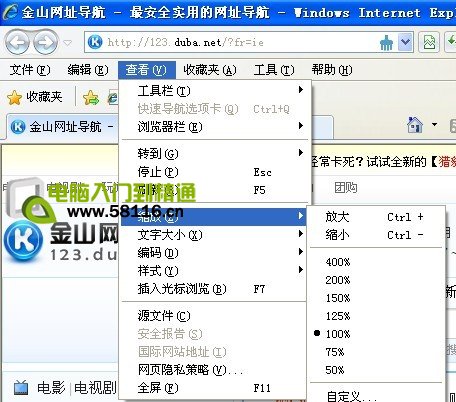Select 150% zoom level
This screenshot has width=456, height=402.
(x=376, y=298)
